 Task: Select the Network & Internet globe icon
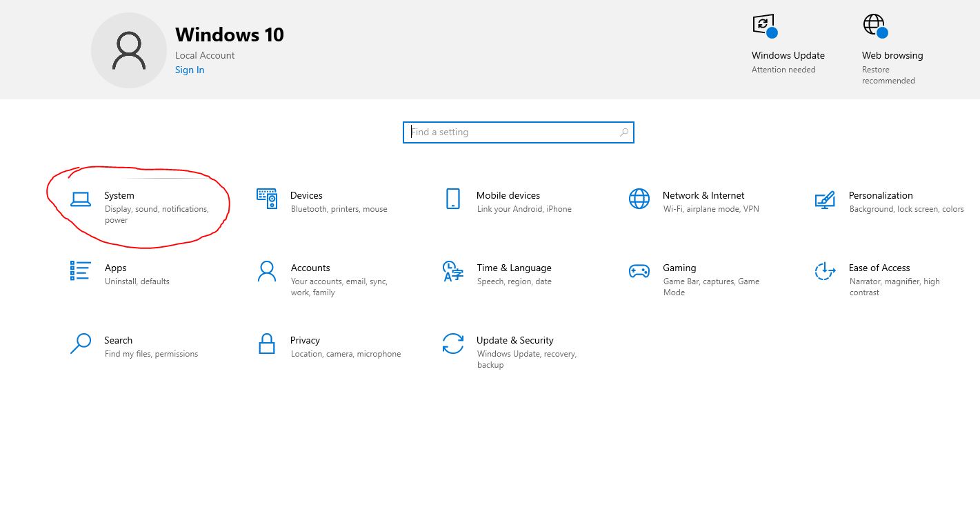(x=639, y=199)
